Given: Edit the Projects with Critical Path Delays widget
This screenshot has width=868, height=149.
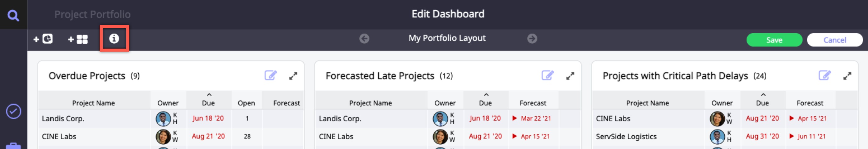Looking at the screenshot, I should [824, 75].
